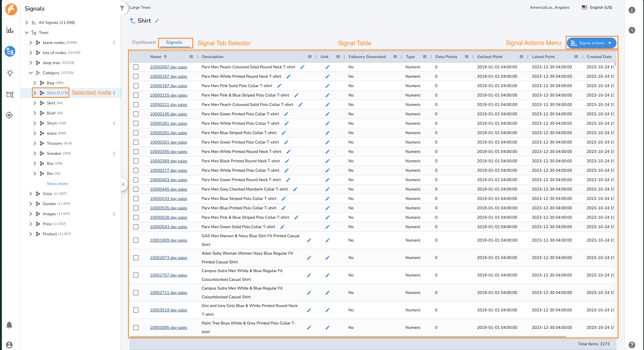Edit description of 10000097 day sales
This screenshot has height=350, width=644.
302,67
